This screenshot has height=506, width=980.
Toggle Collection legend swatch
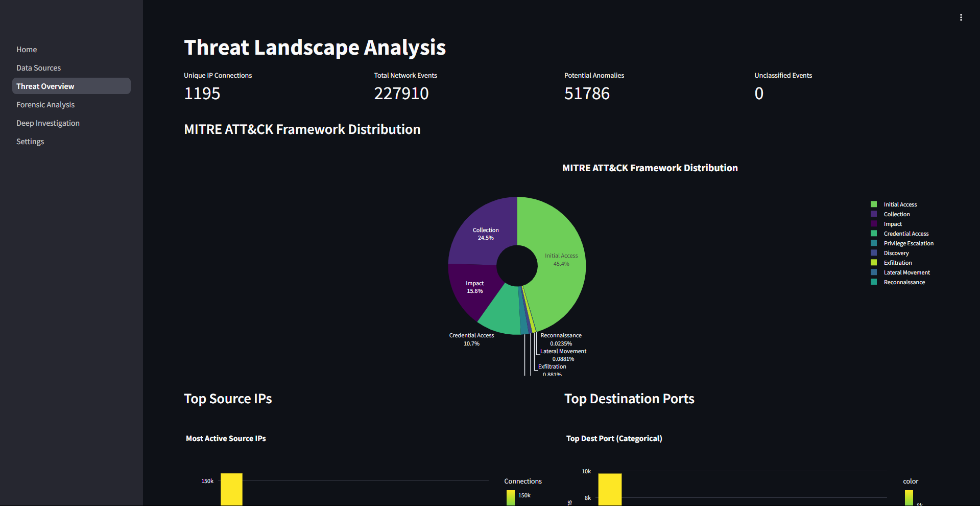point(874,214)
